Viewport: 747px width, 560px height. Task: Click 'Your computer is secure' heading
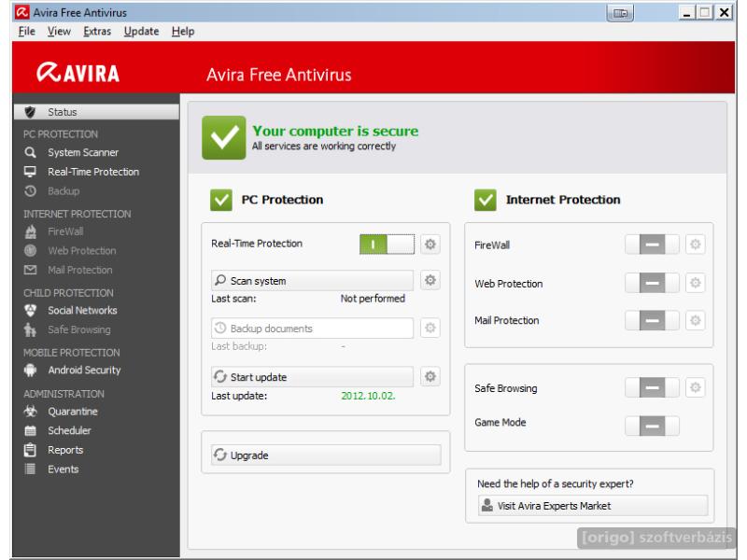pos(335,131)
